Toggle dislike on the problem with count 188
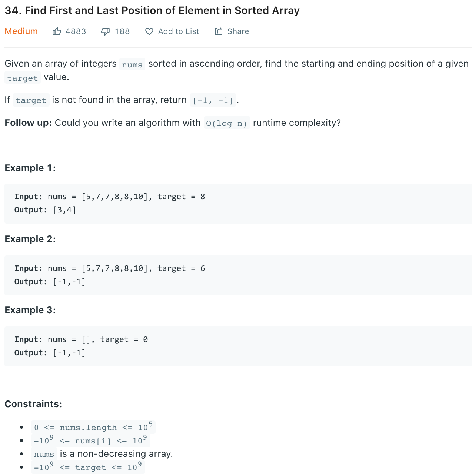This screenshot has width=472, height=476. [x=115, y=31]
